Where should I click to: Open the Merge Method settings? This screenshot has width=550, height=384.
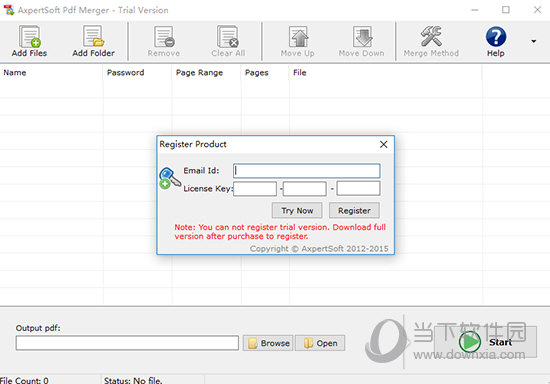tap(431, 41)
